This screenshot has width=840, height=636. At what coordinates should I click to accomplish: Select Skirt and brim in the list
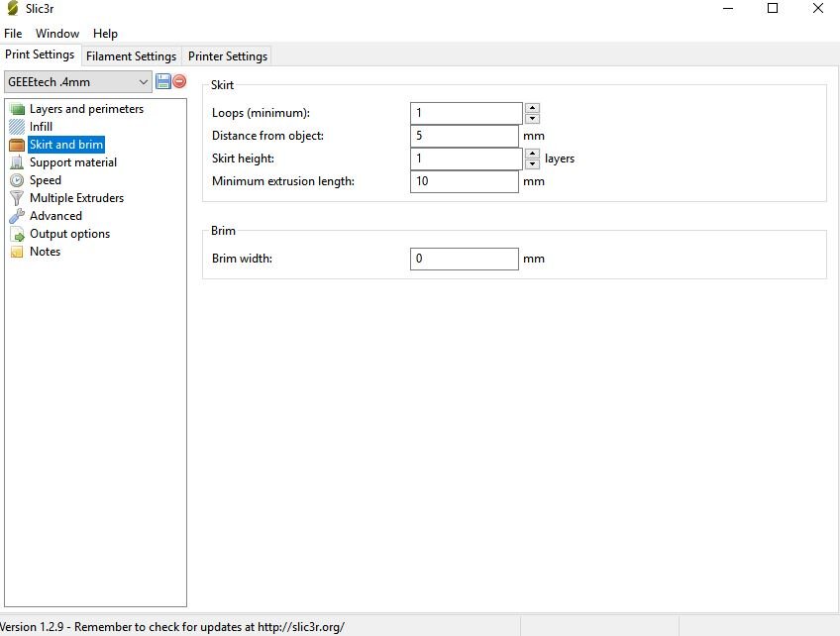66,145
